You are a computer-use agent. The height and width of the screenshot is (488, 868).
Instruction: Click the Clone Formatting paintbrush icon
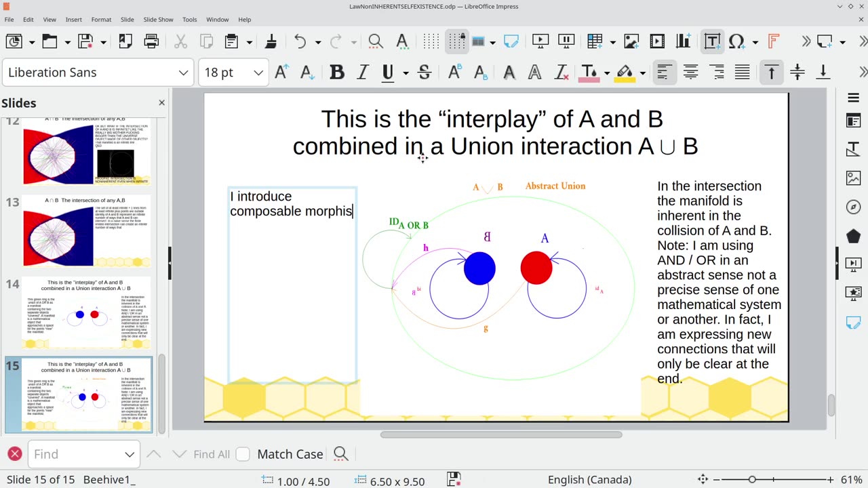point(271,41)
